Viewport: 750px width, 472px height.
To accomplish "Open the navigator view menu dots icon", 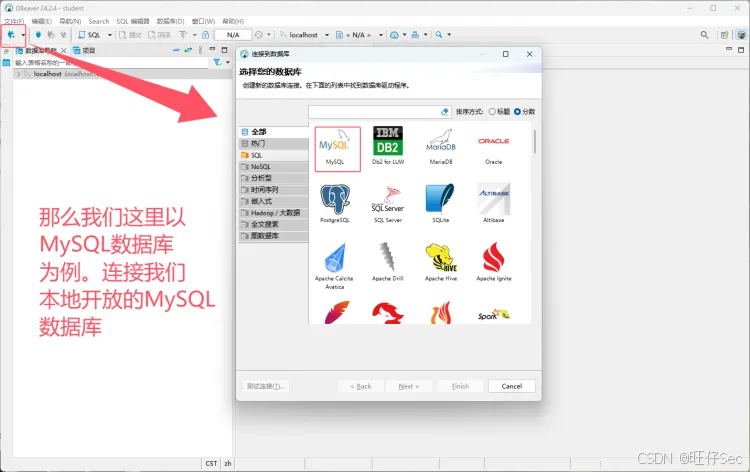I will 200,50.
